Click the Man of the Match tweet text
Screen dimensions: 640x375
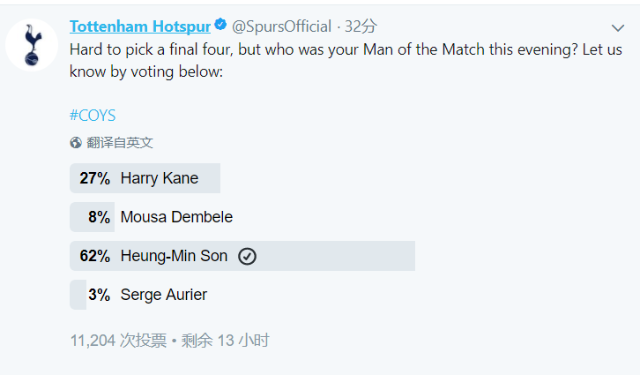pos(346,60)
